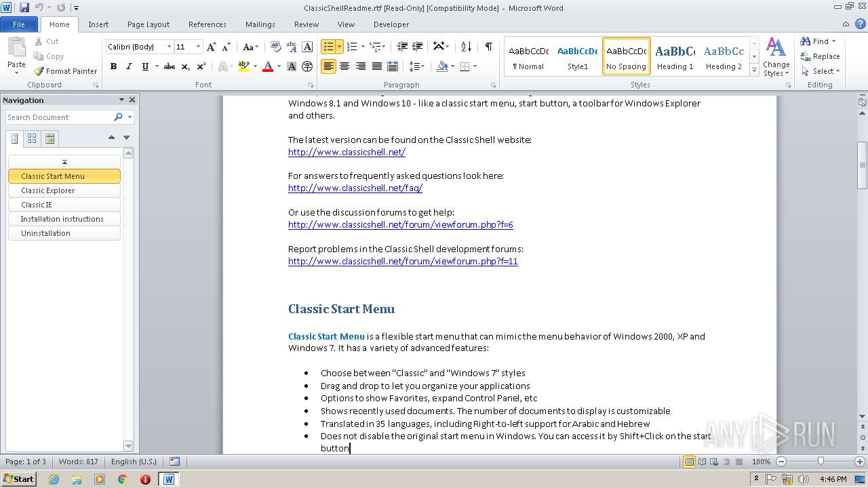
Task: Toggle Subscript formatting
Action: [x=186, y=66]
